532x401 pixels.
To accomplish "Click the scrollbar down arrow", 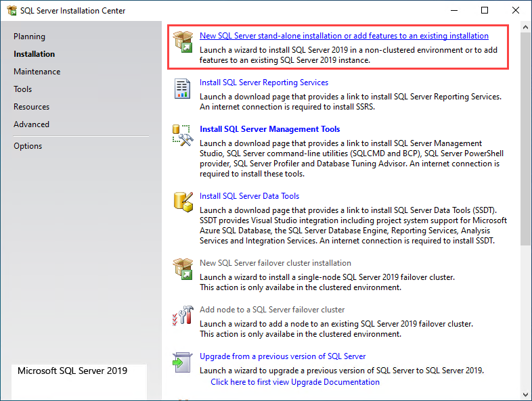I will click(x=525, y=394).
